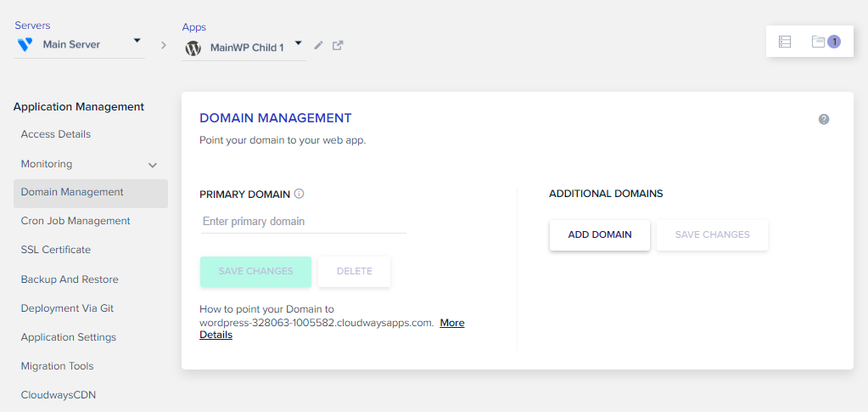Click the wordpress-328063-1005582.cloudwaysapps.com text

(316, 323)
